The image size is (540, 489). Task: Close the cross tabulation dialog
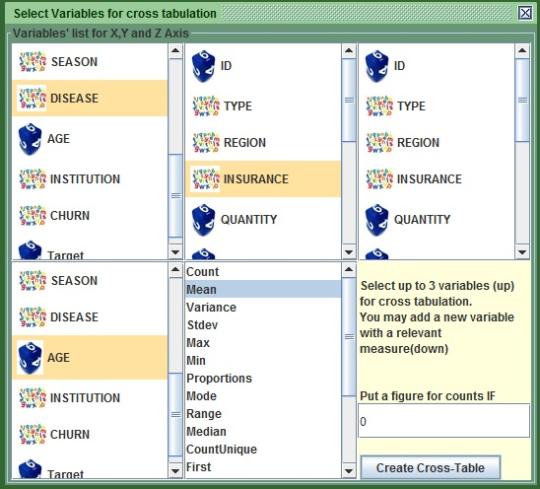(525, 13)
